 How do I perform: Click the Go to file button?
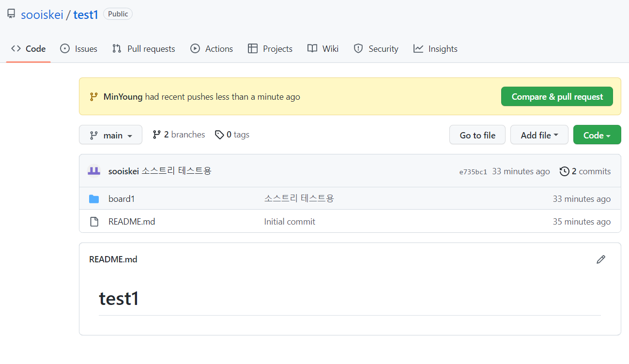477,135
